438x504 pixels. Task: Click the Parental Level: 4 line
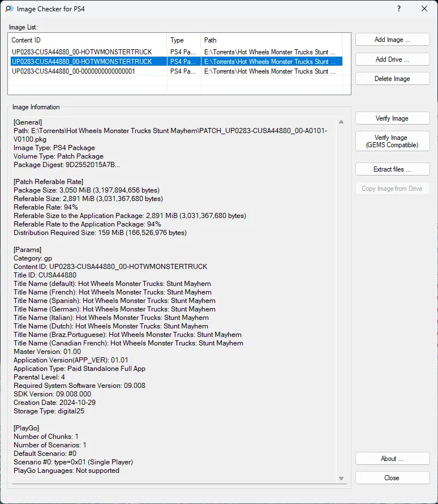[39, 377]
